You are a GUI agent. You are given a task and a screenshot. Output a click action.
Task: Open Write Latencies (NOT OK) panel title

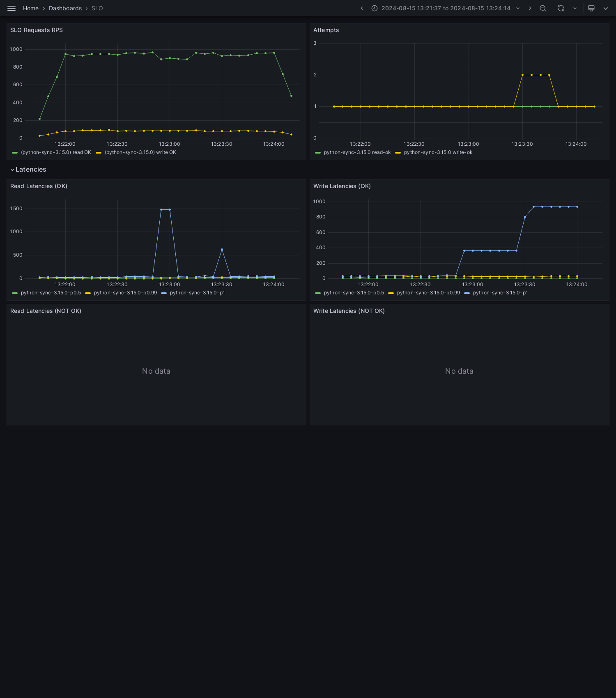pyautogui.click(x=349, y=311)
